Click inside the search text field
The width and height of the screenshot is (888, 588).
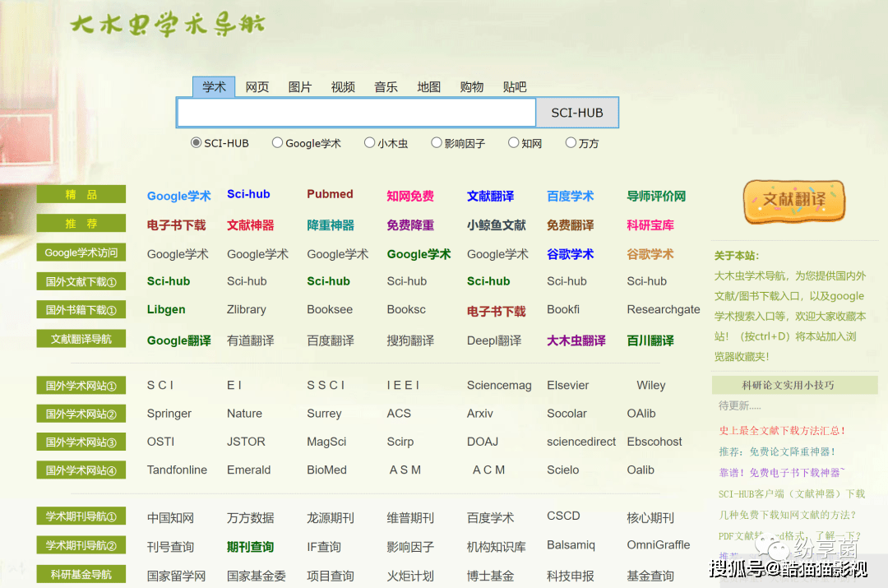point(356,113)
